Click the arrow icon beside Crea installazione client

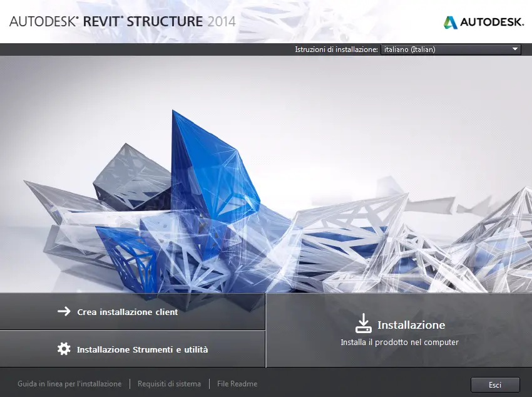tap(64, 311)
